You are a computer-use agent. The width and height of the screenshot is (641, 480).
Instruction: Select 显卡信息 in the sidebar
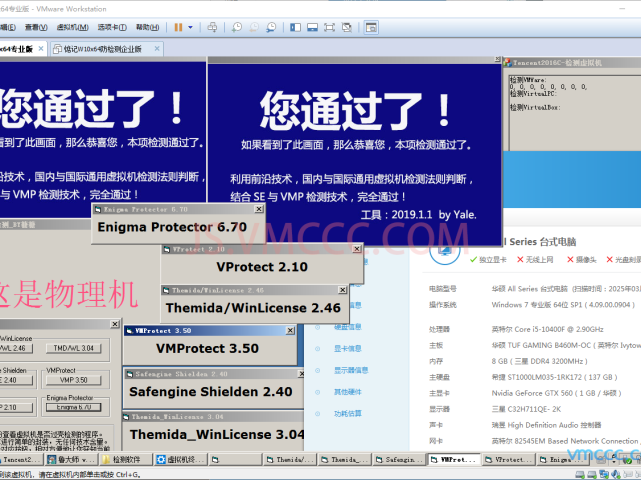coord(349,349)
